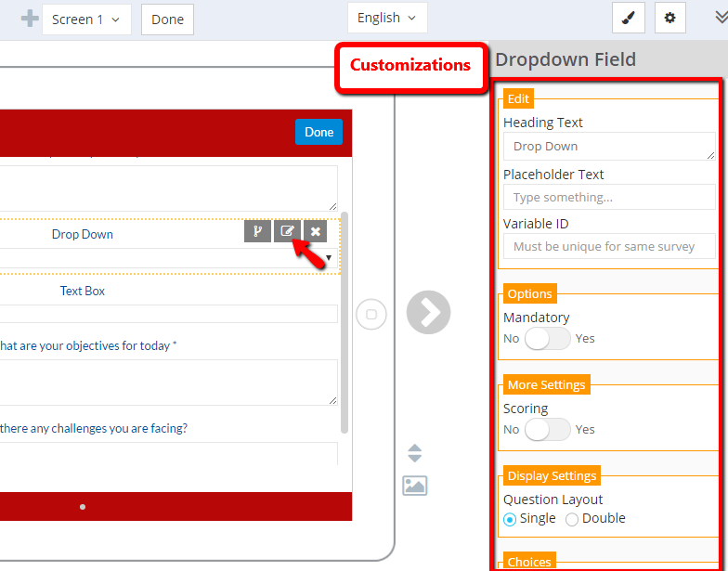Click the plus icon to add a screen
728x571 pixels.
pyautogui.click(x=30, y=19)
